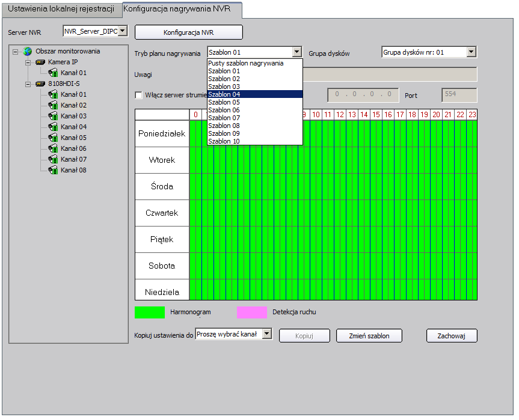Open the Grupa dysków dropdown
Image resolution: width=519 pixels, height=420 pixels.
[x=471, y=52]
